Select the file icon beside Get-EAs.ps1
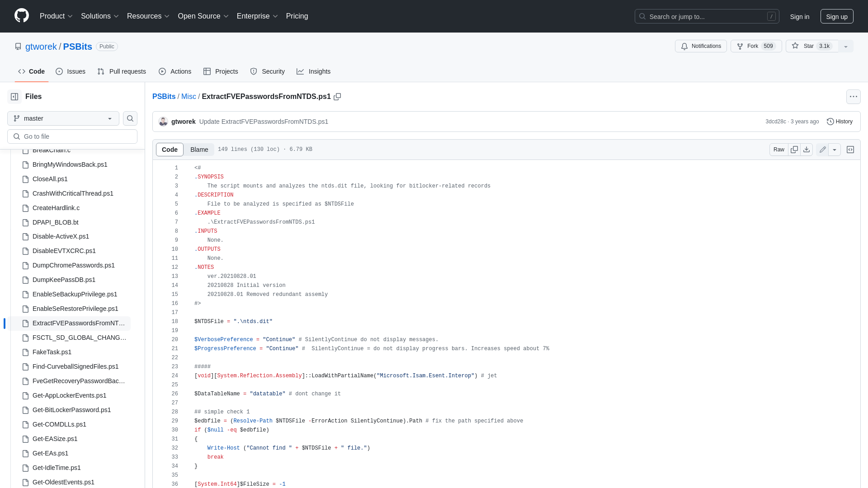 (x=26, y=453)
